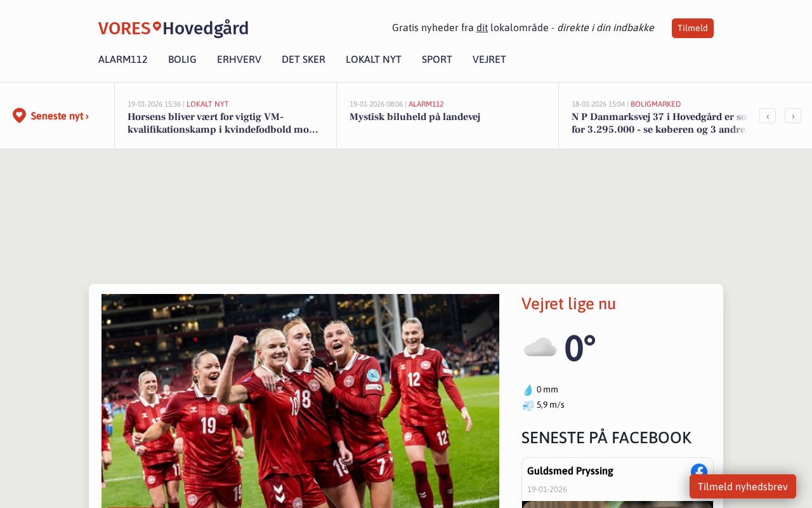The height and width of the screenshot is (508, 812).
Task: Open the ALARM112 menu item
Action: pyautogui.click(x=123, y=60)
